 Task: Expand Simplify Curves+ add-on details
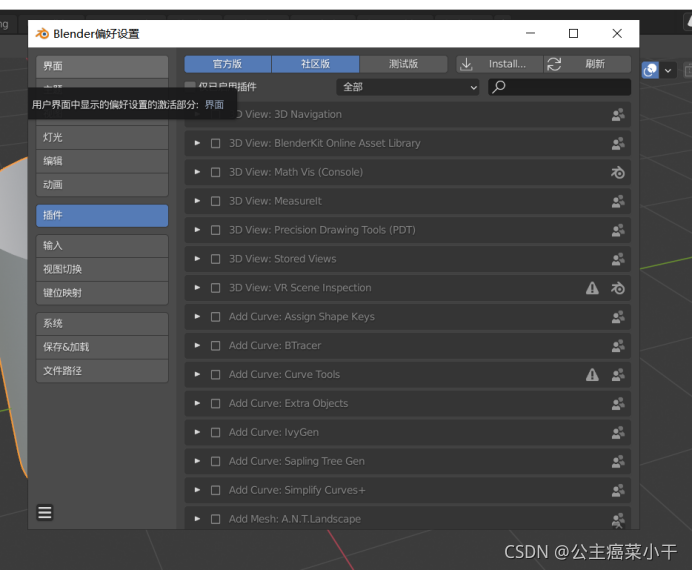pyautogui.click(x=197, y=490)
